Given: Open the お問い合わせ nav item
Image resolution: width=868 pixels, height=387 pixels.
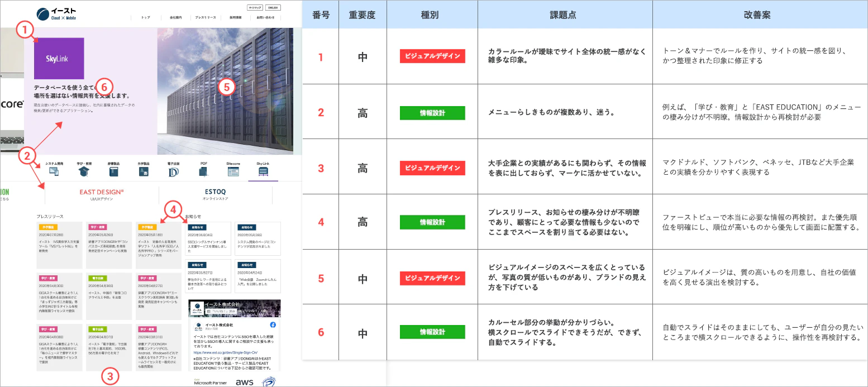Looking at the screenshot, I should [x=265, y=18].
